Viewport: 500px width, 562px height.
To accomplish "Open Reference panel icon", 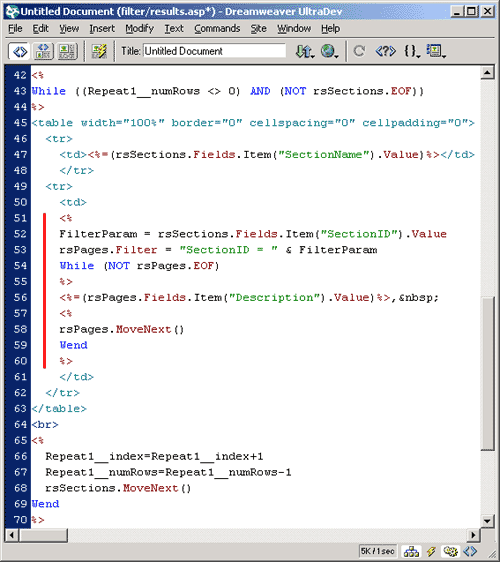I will [x=385, y=51].
